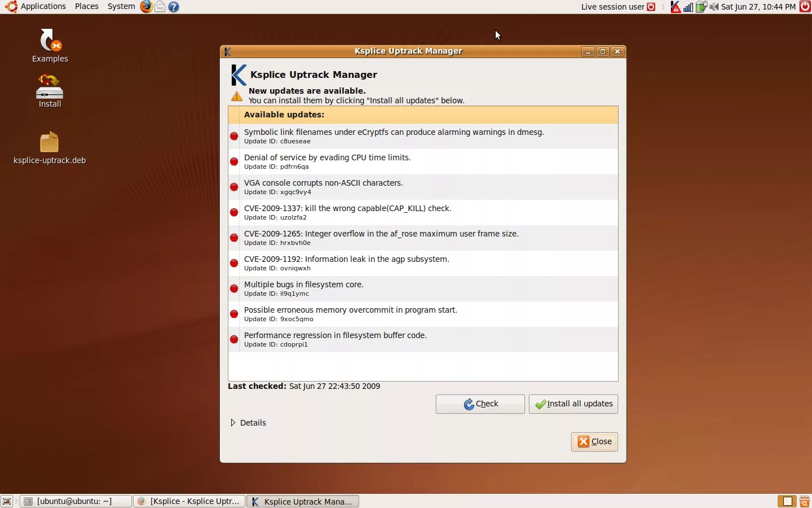The height and width of the screenshot is (508, 812).
Task: Click the red dot beside CVE-2009-1192 update
Action: (x=234, y=263)
